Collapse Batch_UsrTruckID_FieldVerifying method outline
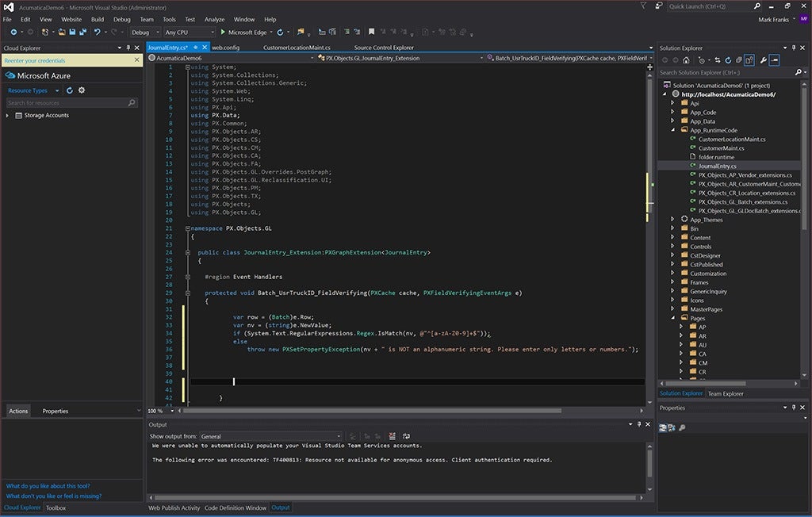Viewport: 812px width, 517px height. pos(187,293)
